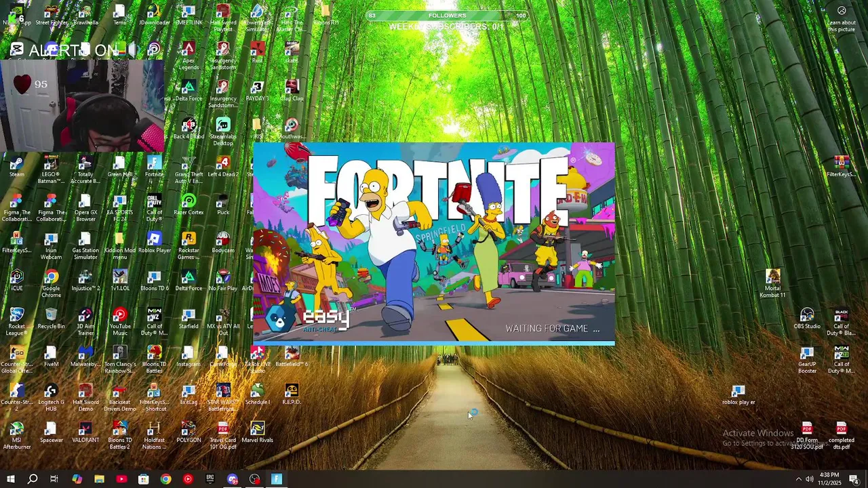Launch VALORANT from the desktop

[85, 433]
